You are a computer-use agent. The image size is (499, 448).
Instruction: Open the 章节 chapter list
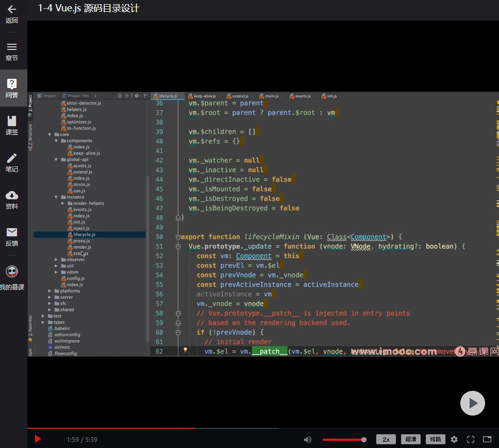[12, 51]
